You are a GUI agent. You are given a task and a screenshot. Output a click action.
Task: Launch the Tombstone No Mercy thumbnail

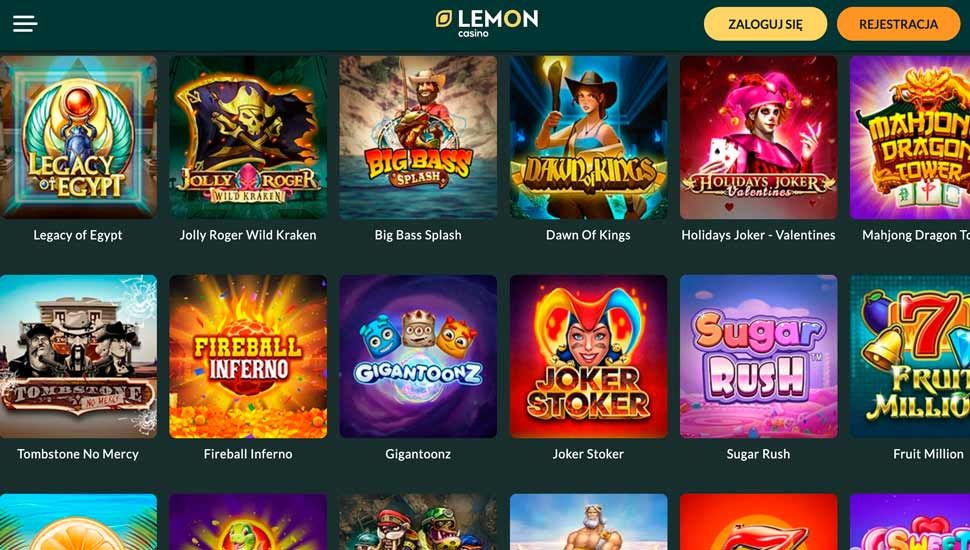click(78, 356)
